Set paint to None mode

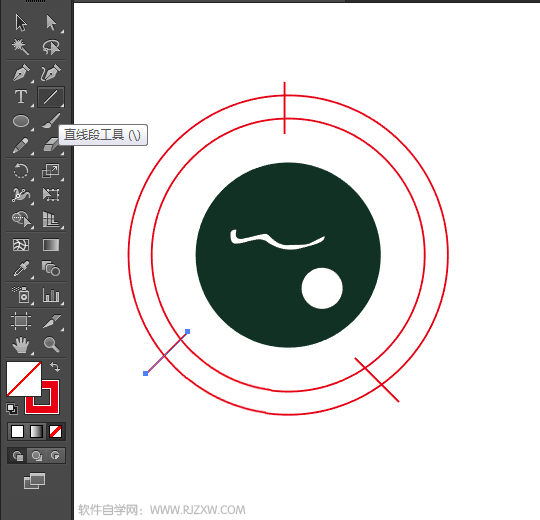(x=55, y=431)
